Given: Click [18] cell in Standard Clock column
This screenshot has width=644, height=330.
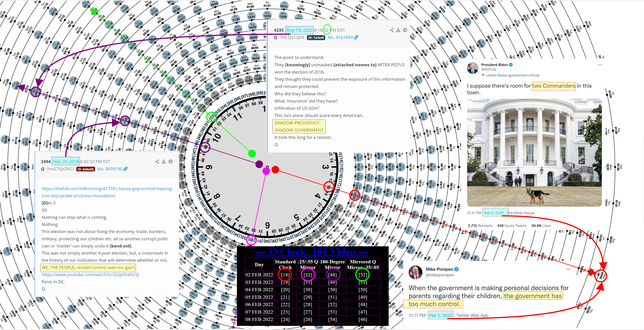Looking at the screenshot, I should pyautogui.click(x=285, y=275).
